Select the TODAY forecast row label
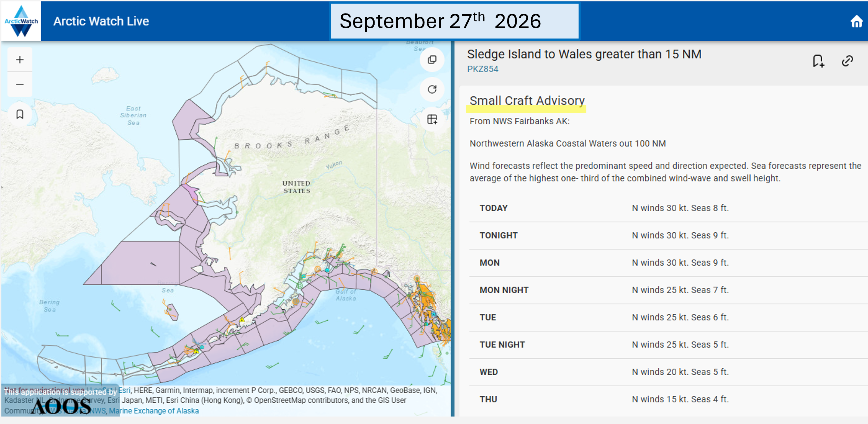This screenshot has width=868, height=424. point(493,208)
